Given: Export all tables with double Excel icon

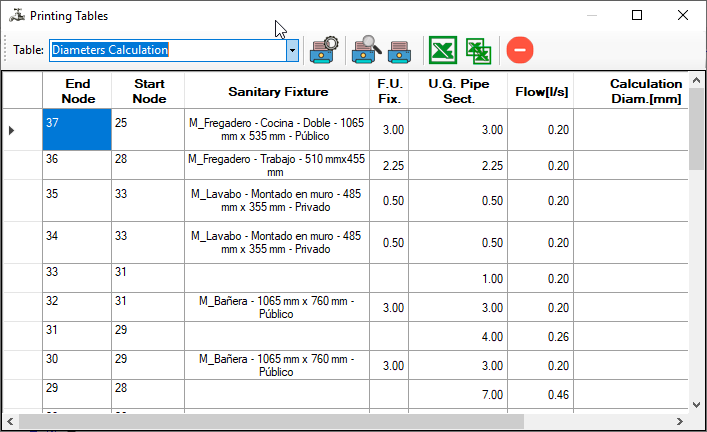Looking at the screenshot, I should pos(478,51).
